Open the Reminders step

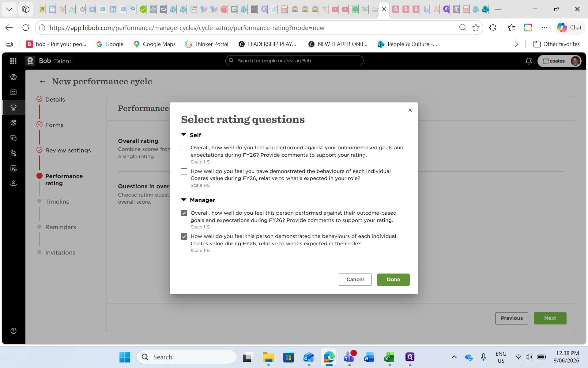[x=61, y=227]
